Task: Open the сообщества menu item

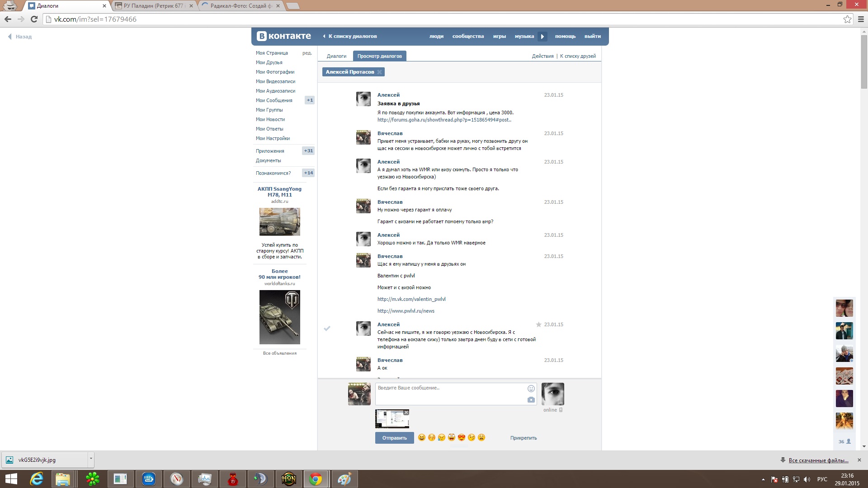Action: pyautogui.click(x=468, y=36)
